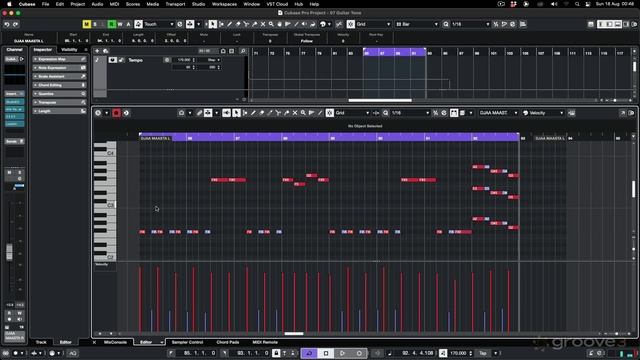
Task: Open the MIDI menu
Action: 114,4
